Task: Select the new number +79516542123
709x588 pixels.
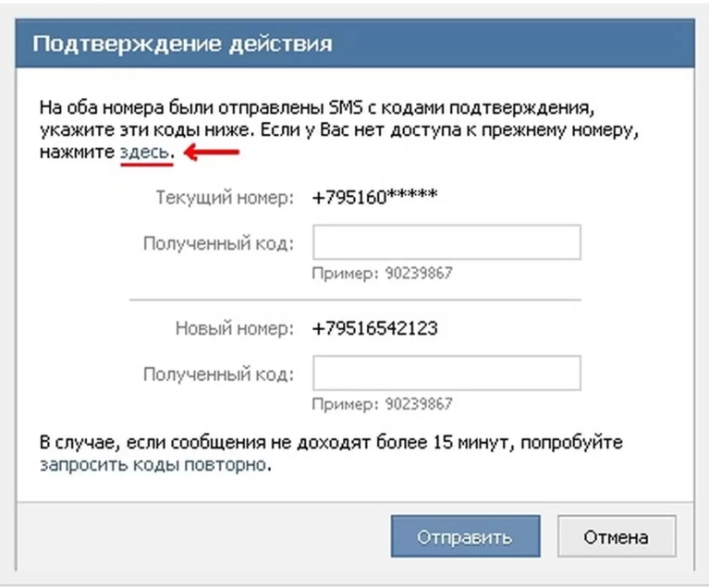Action: pyautogui.click(x=374, y=328)
